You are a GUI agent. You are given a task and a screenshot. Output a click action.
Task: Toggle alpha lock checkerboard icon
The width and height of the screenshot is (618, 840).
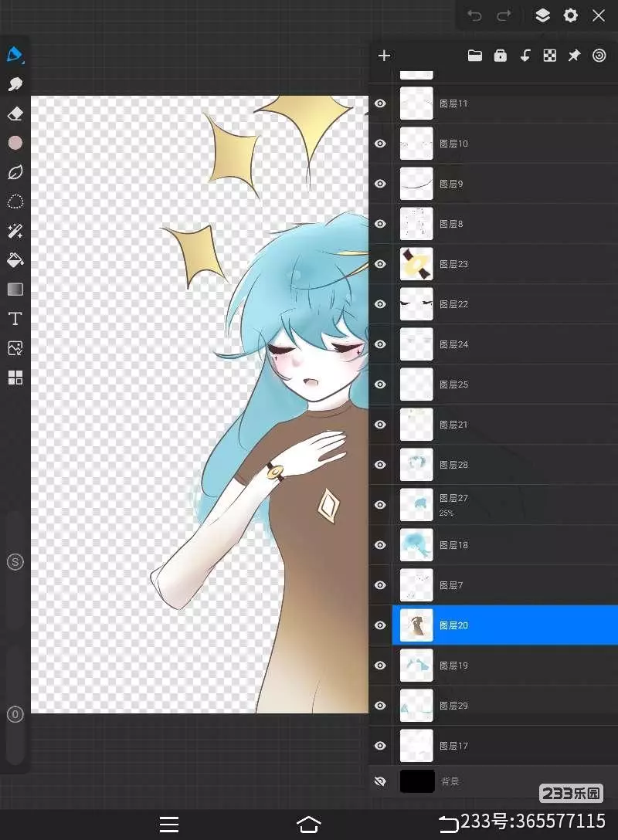click(549, 55)
